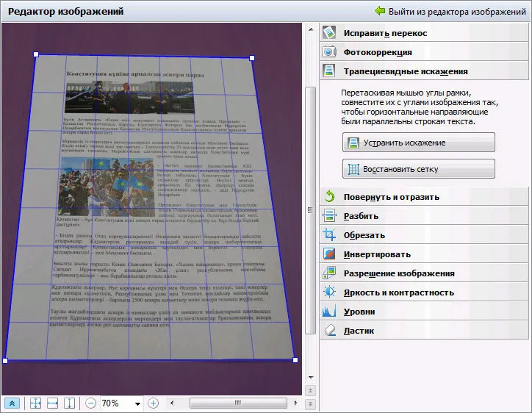The image size is (532, 413).
Task: Select the Повернуть и отразить rotate icon
Action: click(328, 196)
